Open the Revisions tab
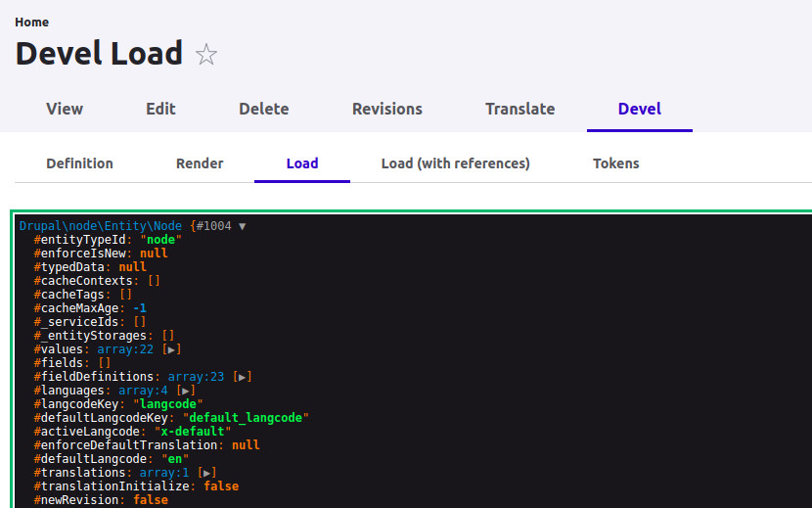The width and height of the screenshot is (812, 508). pyautogui.click(x=387, y=109)
